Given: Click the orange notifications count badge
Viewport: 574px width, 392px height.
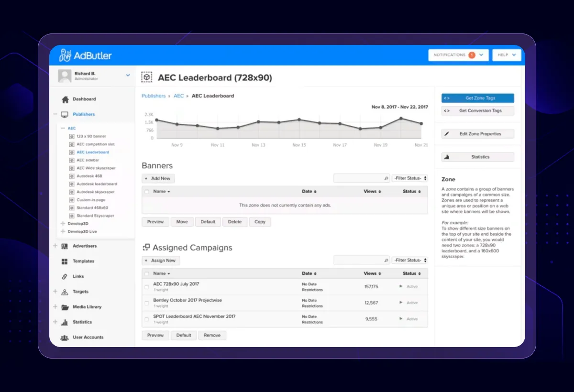Looking at the screenshot, I should [472, 55].
